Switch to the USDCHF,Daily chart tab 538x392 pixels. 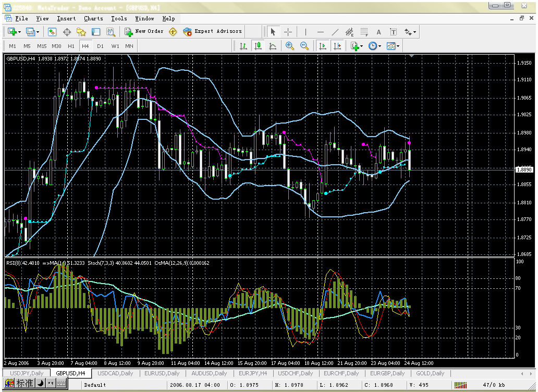295,373
